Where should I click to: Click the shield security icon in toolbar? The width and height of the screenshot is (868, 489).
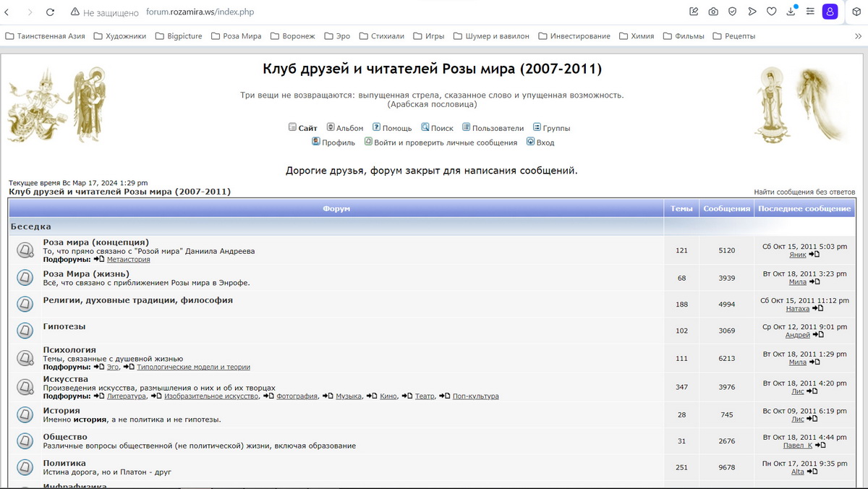[x=733, y=12]
